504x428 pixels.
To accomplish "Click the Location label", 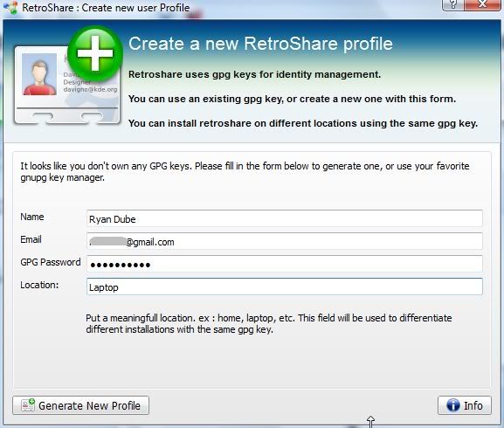I will tap(39, 285).
